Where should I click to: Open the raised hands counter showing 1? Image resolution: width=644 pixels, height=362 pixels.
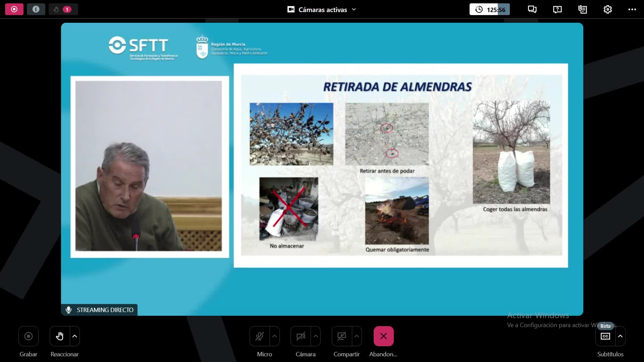(63, 9)
